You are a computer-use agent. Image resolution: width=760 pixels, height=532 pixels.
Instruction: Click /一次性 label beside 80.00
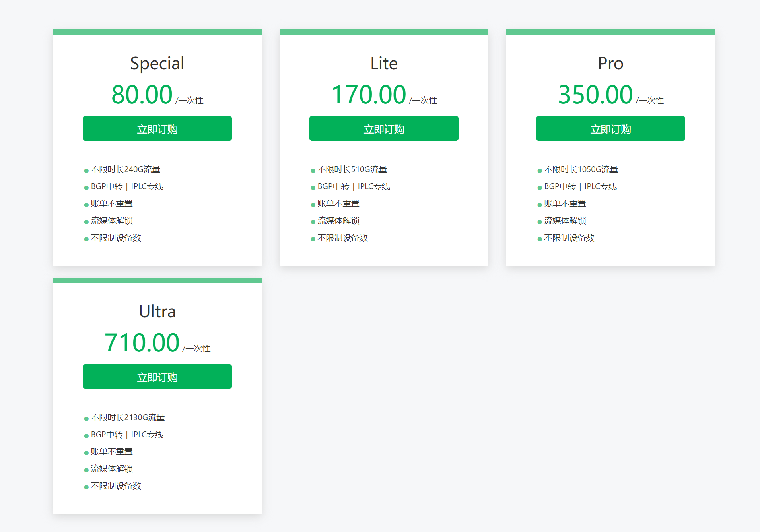pos(189,101)
